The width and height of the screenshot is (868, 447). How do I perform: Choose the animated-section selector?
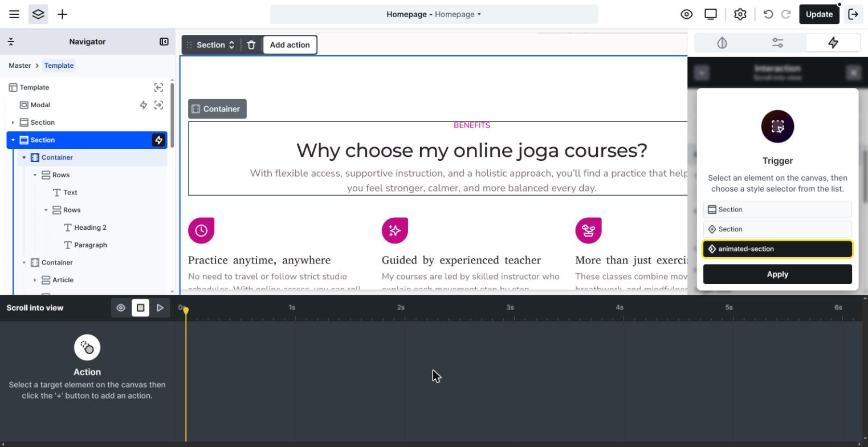coord(777,249)
